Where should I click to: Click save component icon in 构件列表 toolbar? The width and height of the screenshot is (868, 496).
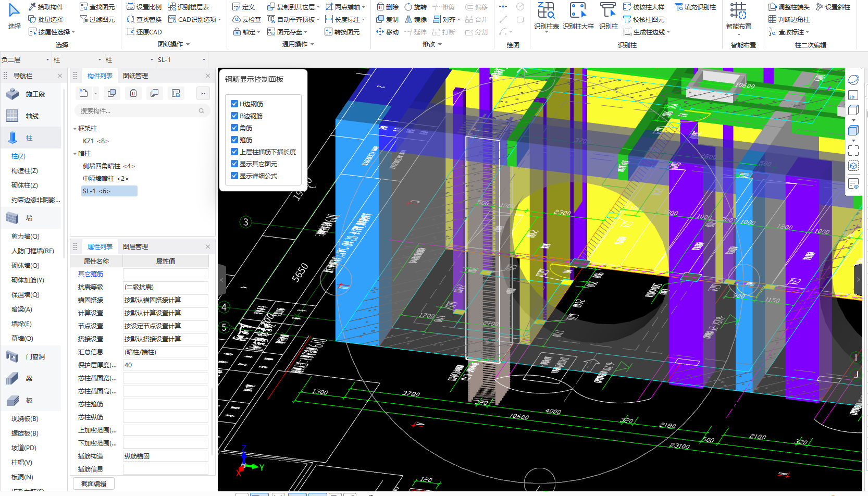click(x=176, y=93)
